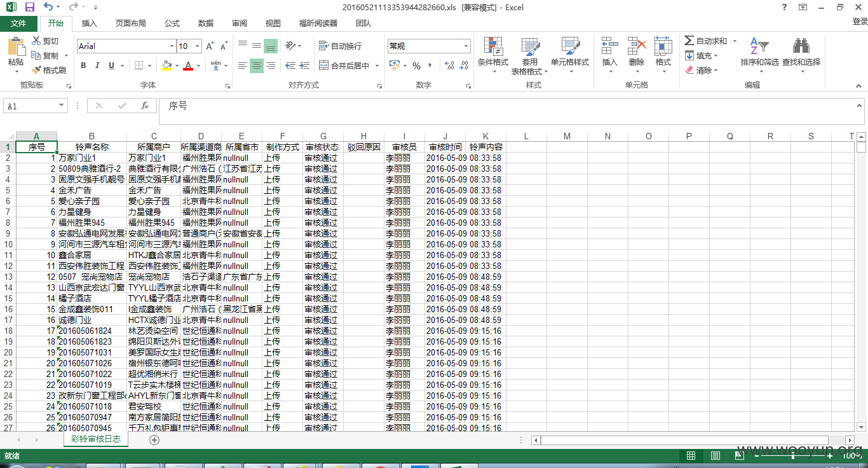Image resolution: width=868 pixels, height=468 pixels.
Task: Select column D header
Action: (201, 136)
